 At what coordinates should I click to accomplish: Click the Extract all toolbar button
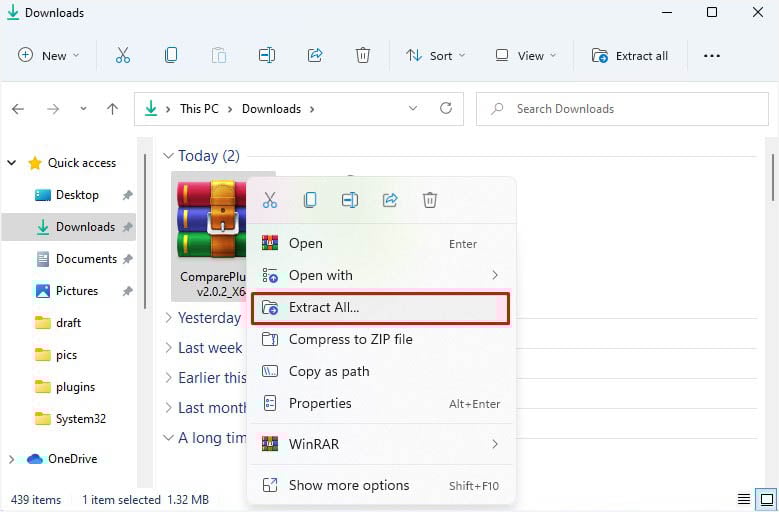click(x=629, y=56)
